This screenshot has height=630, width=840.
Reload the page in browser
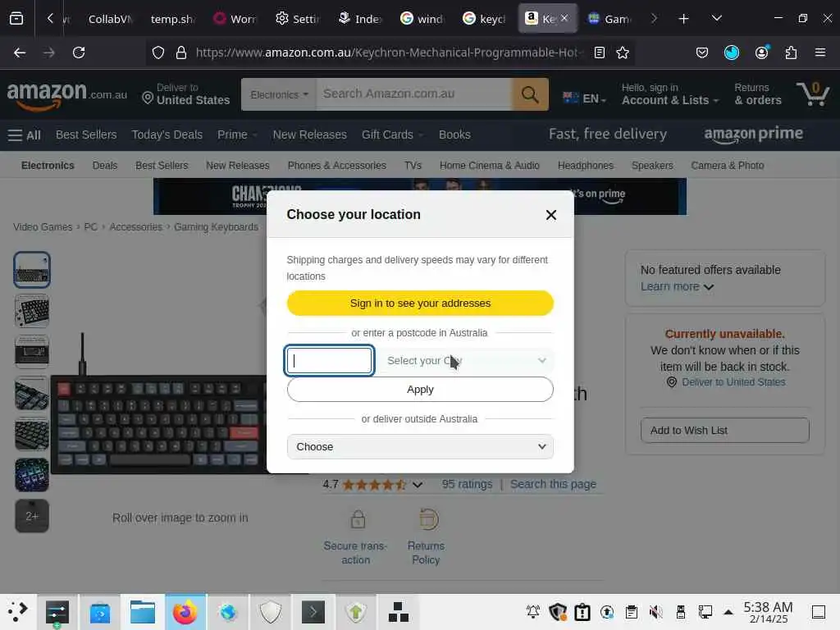(x=79, y=52)
